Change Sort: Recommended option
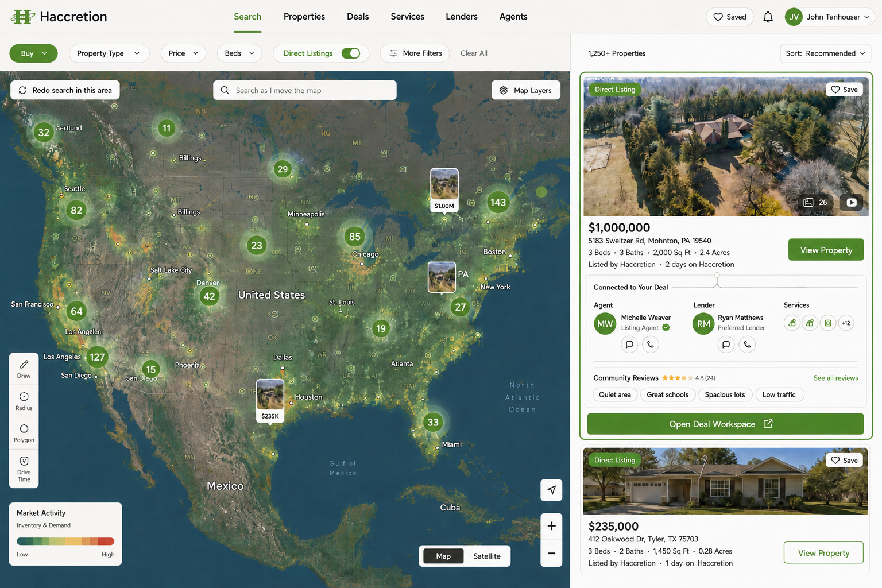882x588 pixels. [x=825, y=53]
